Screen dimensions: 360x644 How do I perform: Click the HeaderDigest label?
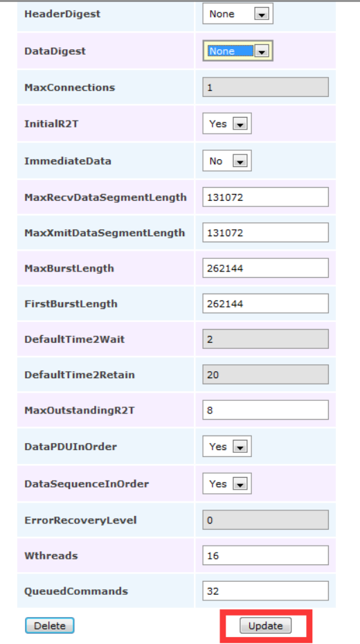click(x=62, y=14)
